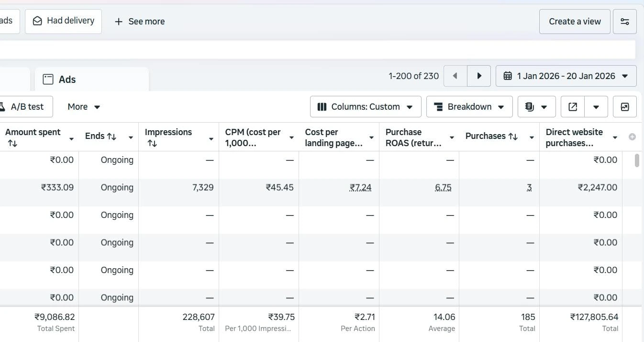The image size is (644, 342).
Task: Open the reports stack icon menu
Action: (x=536, y=107)
